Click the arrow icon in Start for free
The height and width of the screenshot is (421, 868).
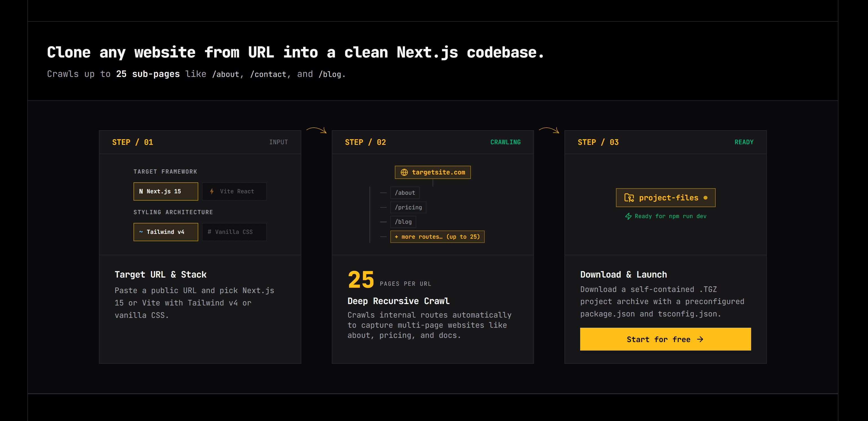[700, 340]
